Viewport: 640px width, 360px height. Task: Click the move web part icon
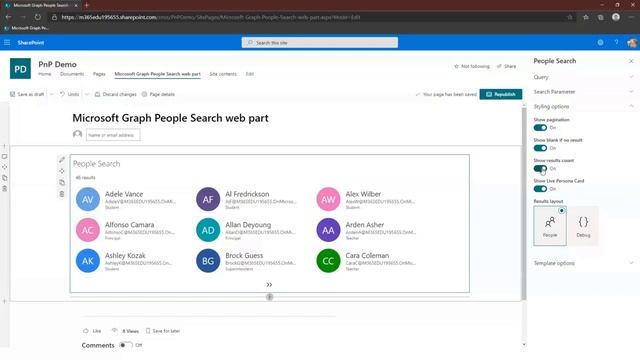click(x=62, y=171)
